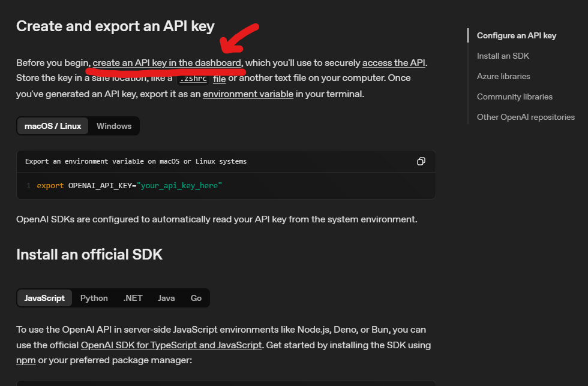588x386 pixels.
Task: Click the 'OpenAI SDKs are configured' sentence
Action: (217, 219)
